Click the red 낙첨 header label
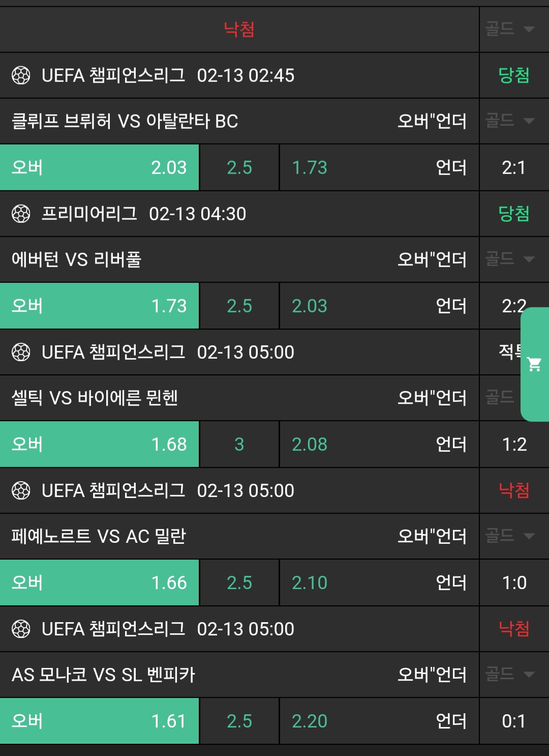Screen dimensions: 549x756 tap(239, 29)
